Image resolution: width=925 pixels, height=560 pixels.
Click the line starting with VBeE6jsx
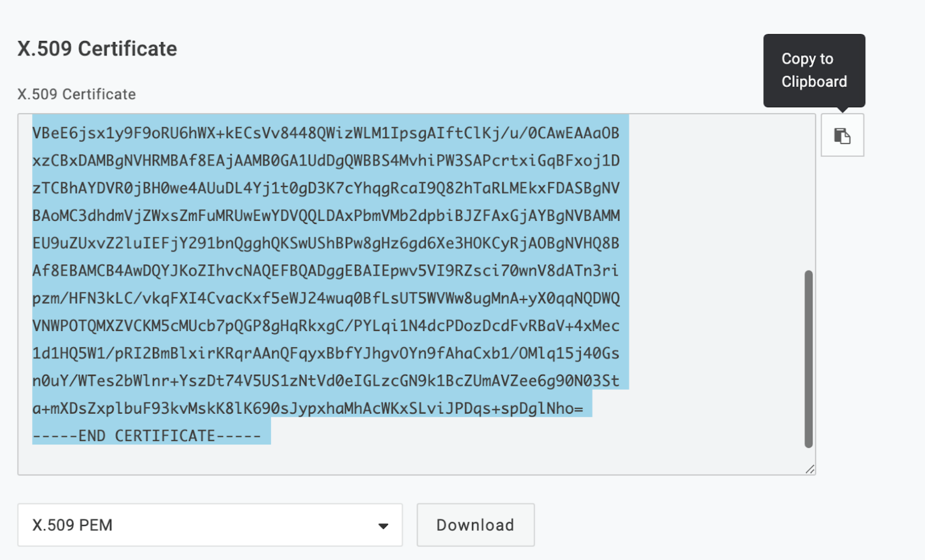326,133
